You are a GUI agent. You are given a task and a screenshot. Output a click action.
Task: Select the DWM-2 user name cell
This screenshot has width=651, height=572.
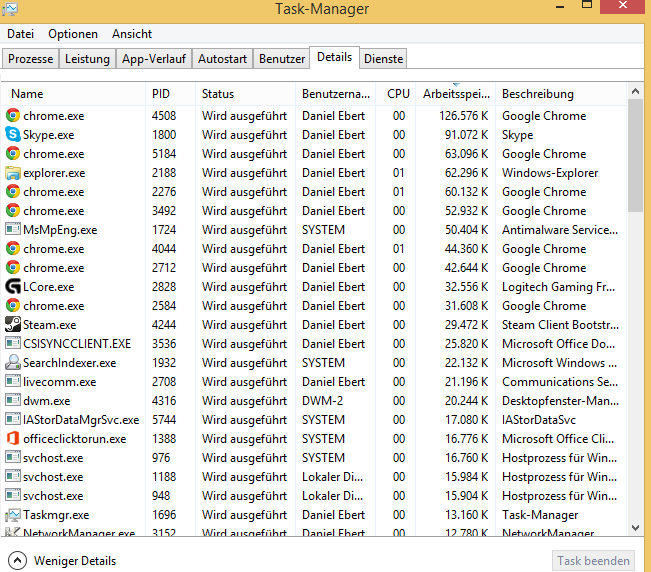coord(322,401)
